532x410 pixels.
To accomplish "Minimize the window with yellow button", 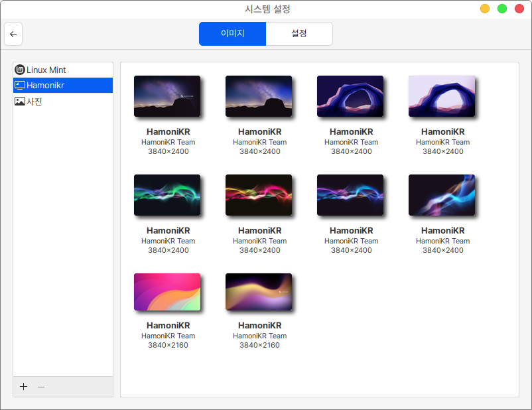I will 485,9.
